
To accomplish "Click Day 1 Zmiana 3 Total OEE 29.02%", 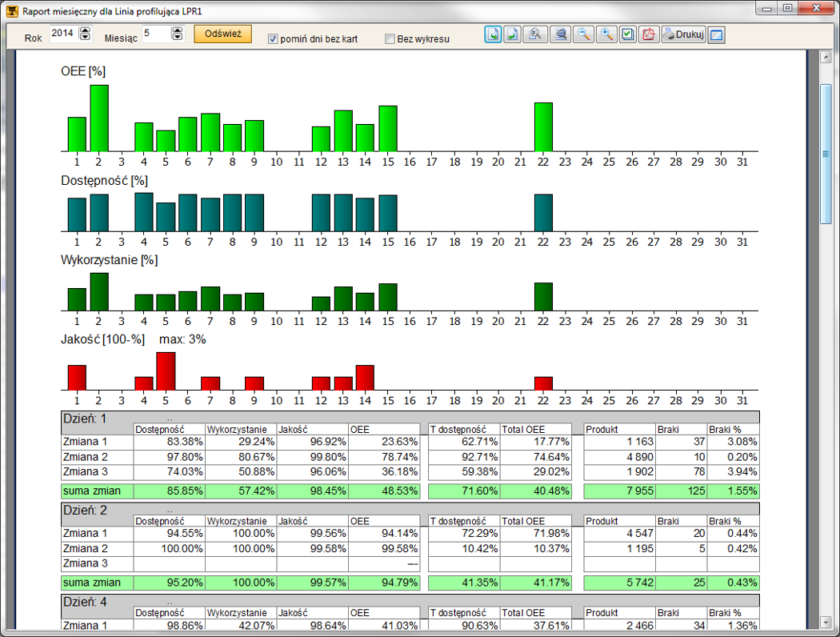I will [536, 472].
